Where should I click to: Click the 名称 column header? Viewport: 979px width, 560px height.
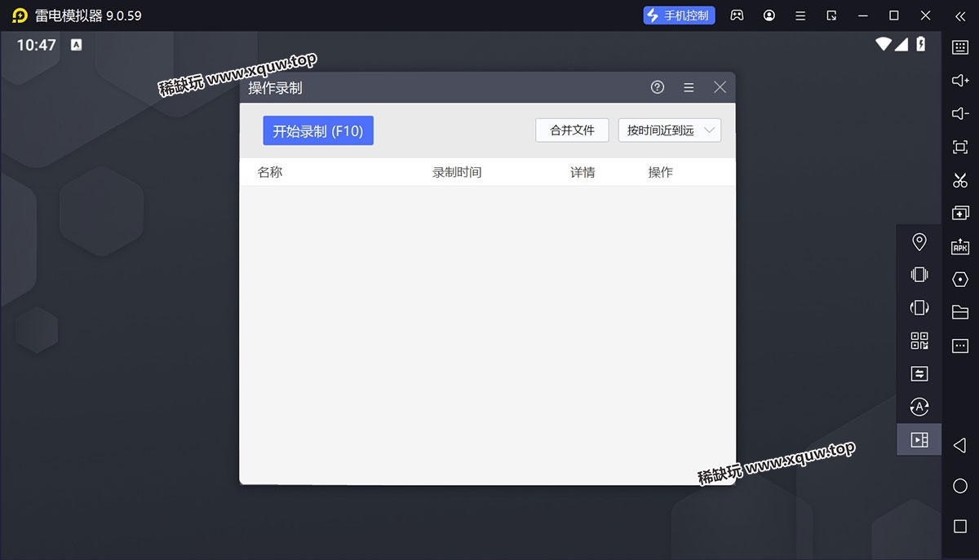(270, 172)
